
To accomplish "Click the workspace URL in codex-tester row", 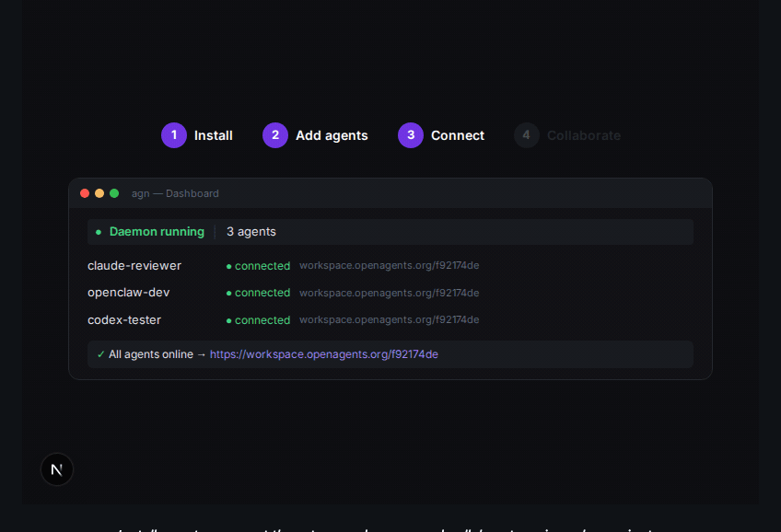I will point(389,320).
